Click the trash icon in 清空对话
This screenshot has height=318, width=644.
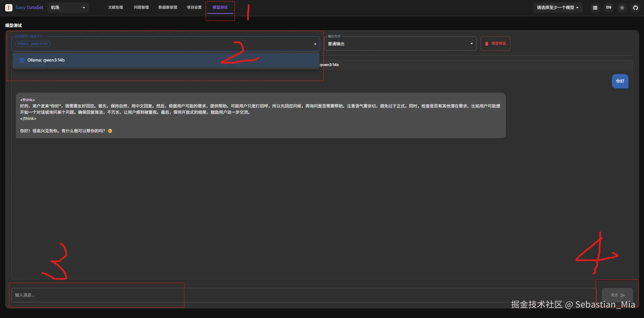(487, 44)
